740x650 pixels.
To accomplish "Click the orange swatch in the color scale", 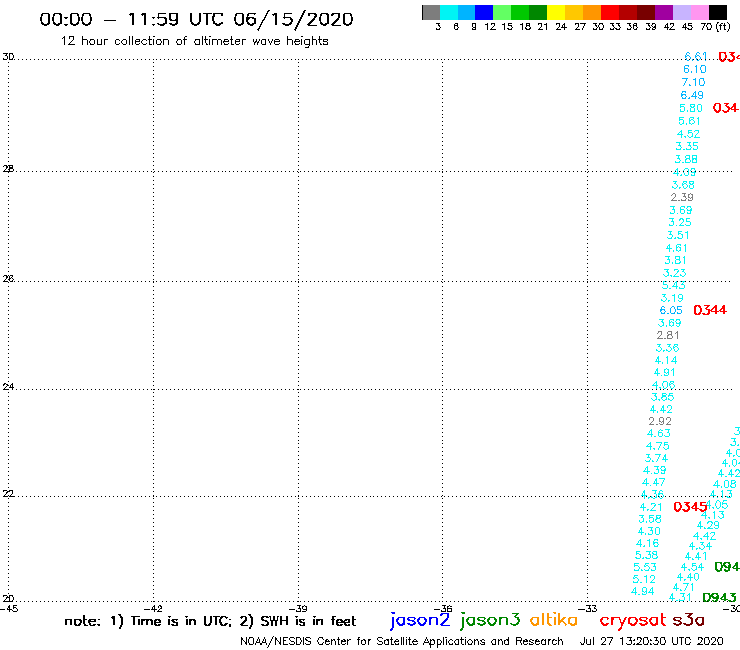I will point(592,12).
